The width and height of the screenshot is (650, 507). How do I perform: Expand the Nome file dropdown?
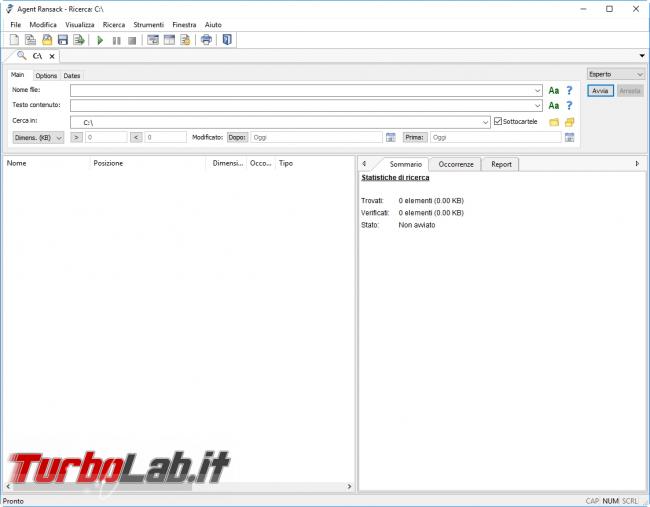537,90
